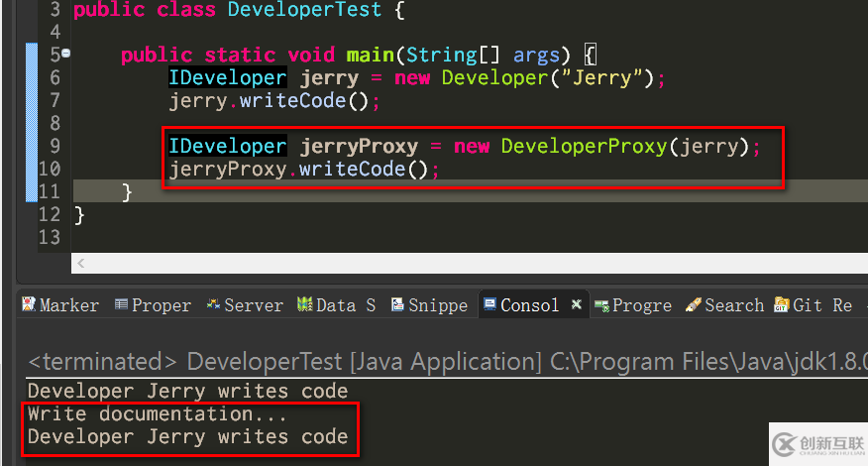
Task: Open the Snippets tab
Action: coord(430,304)
